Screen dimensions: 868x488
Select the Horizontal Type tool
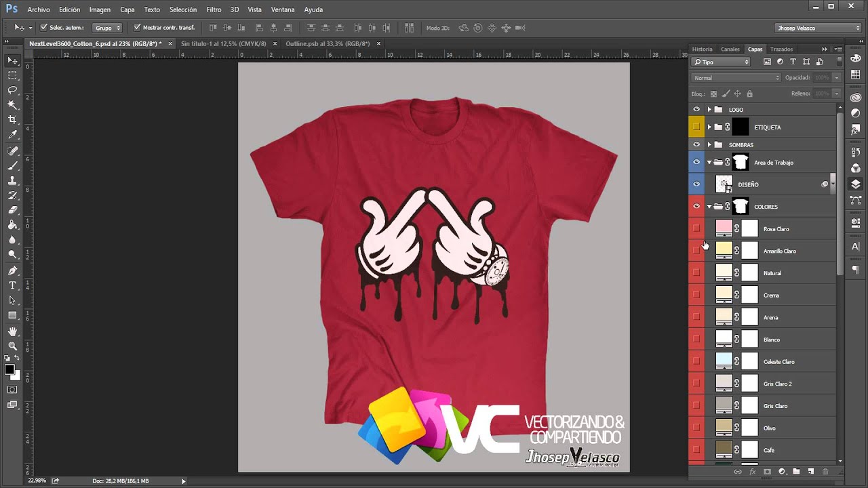click(x=12, y=285)
